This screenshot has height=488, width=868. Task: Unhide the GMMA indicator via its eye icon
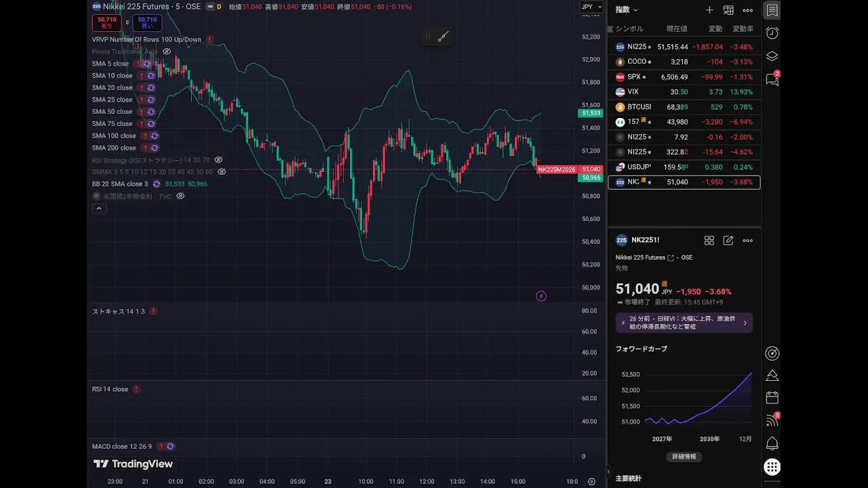click(x=222, y=172)
